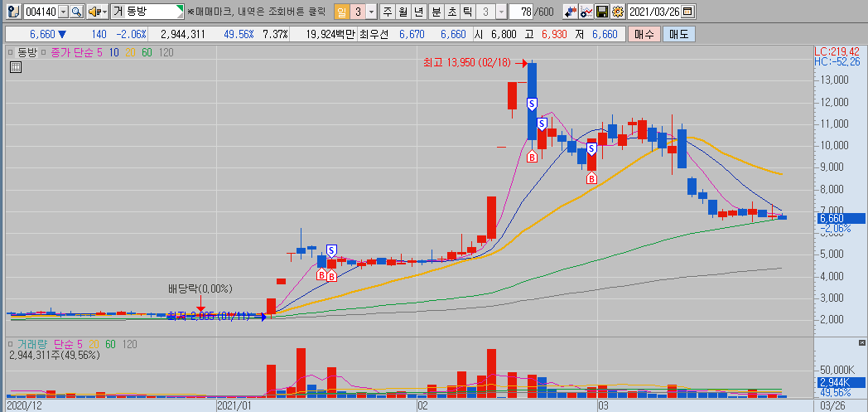Open the calendar picker icon
Screen dimensions: 868x412
(687, 11)
